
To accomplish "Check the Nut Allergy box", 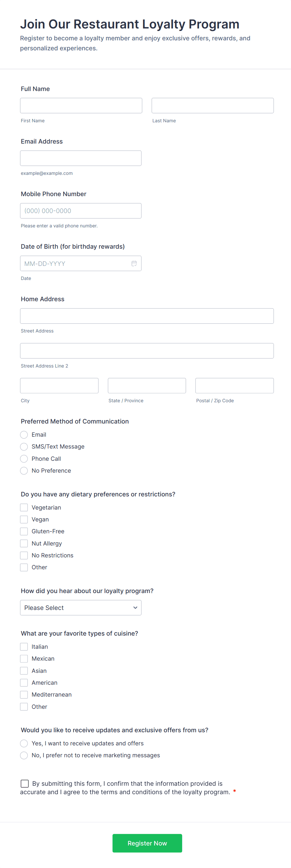I will (24, 543).
